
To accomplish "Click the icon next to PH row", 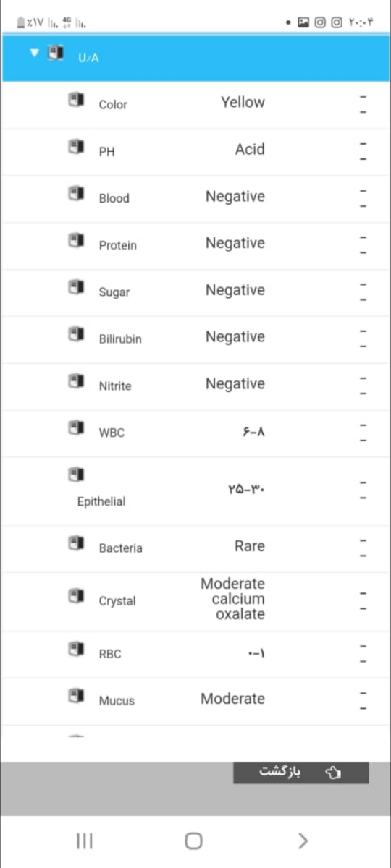I will 75,148.
